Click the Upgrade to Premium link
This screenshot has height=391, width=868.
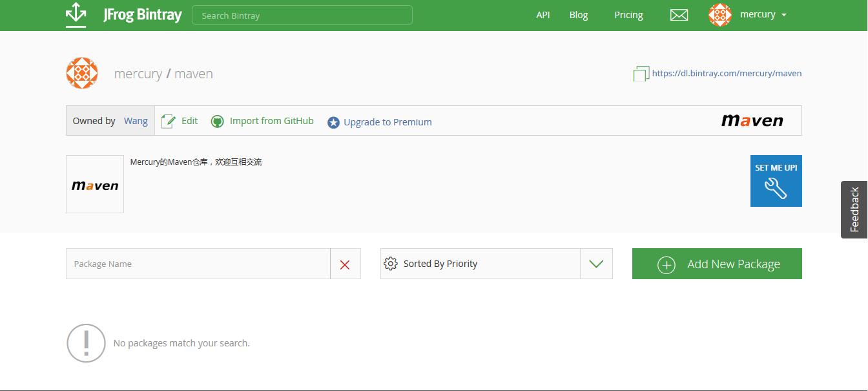pos(387,122)
